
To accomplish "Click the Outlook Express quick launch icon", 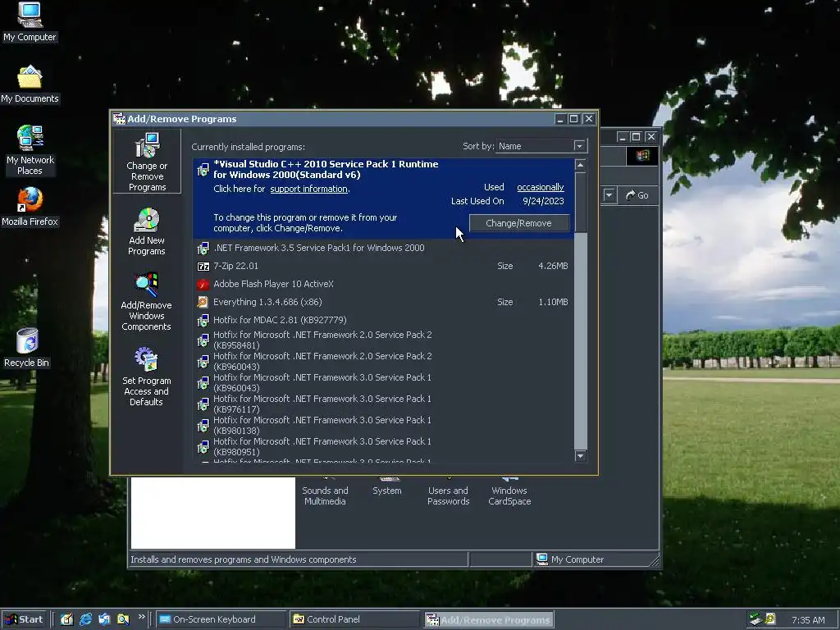I will pyautogui.click(x=104, y=619).
